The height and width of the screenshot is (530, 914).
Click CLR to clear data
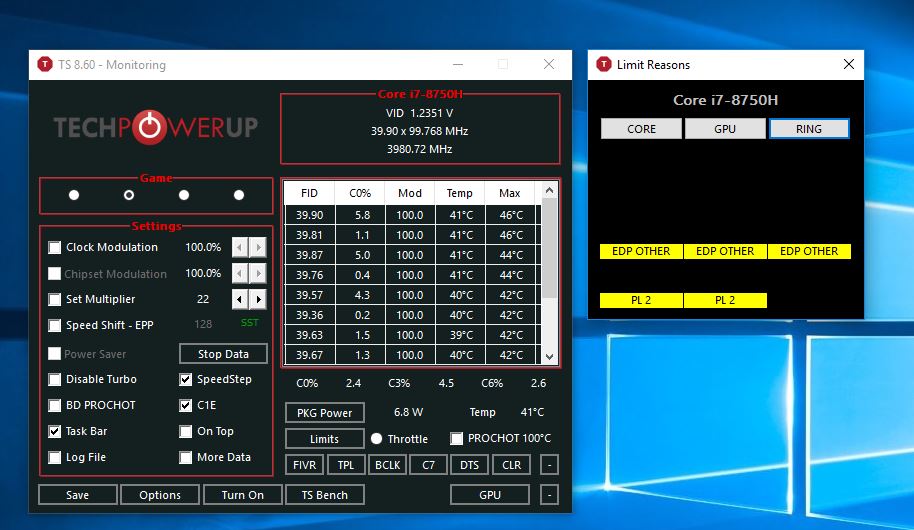point(512,465)
